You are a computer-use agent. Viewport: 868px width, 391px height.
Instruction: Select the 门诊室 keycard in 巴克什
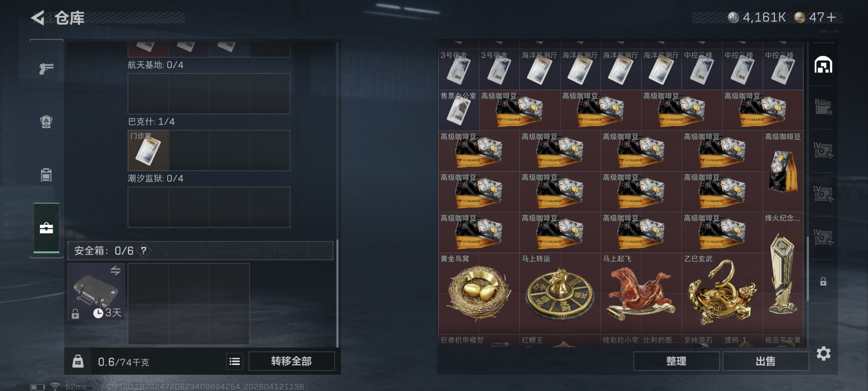148,150
